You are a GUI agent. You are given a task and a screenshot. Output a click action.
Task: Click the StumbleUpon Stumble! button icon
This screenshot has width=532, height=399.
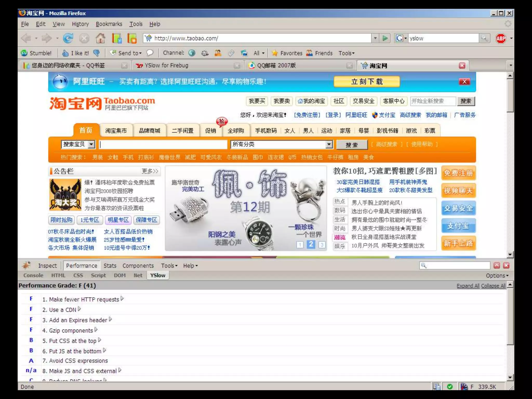click(x=24, y=53)
